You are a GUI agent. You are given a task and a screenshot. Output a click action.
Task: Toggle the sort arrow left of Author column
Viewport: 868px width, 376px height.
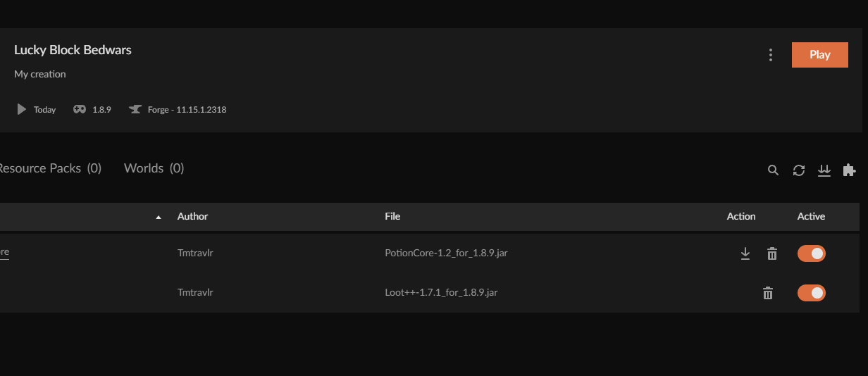159,217
